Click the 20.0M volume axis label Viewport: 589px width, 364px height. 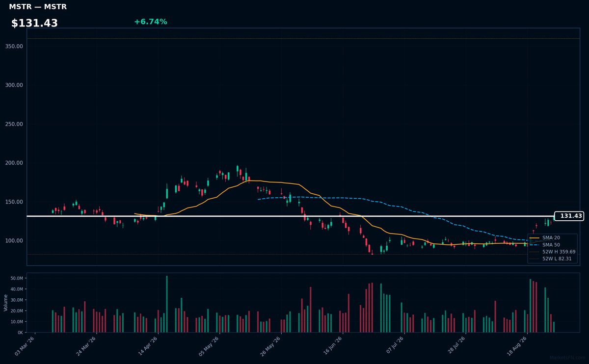[x=17, y=311]
